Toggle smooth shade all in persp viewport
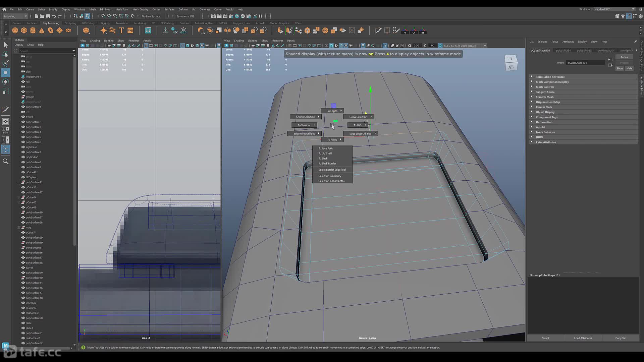Viewport: 644px width, 362px height. [331, 46]
